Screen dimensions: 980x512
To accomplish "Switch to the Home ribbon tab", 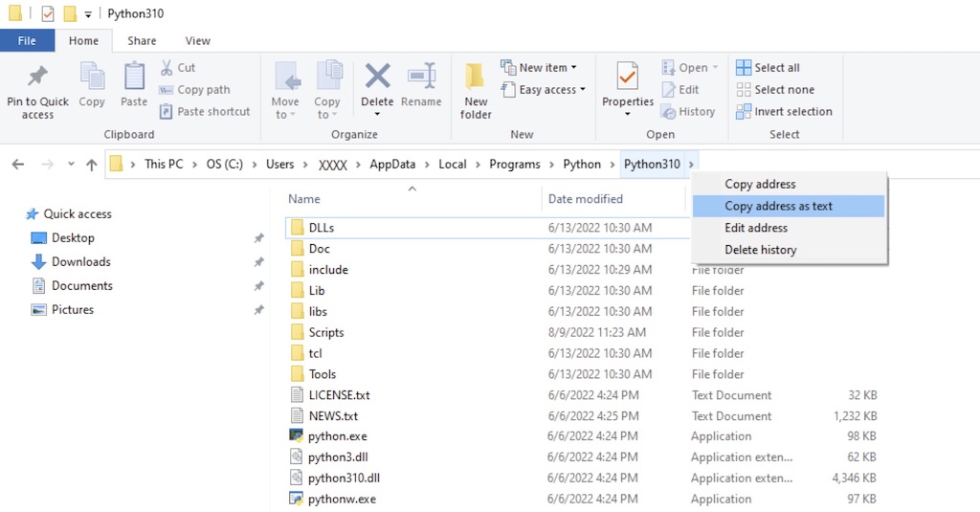I will [84, 40].
